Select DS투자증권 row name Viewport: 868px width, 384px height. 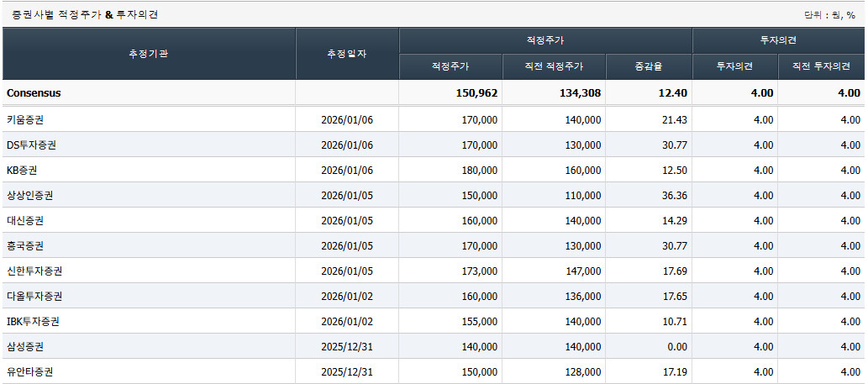(x=31, y=145)
